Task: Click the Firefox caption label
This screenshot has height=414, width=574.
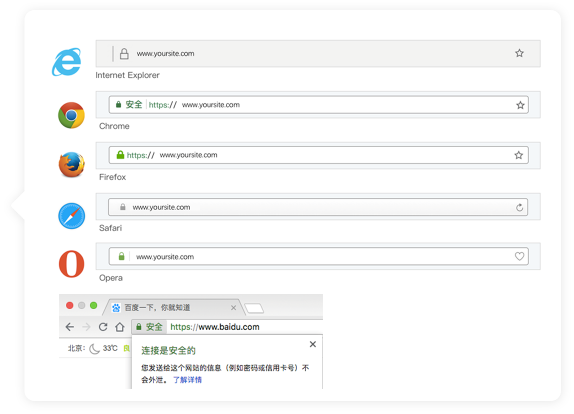Action: (x=112, y=177)
